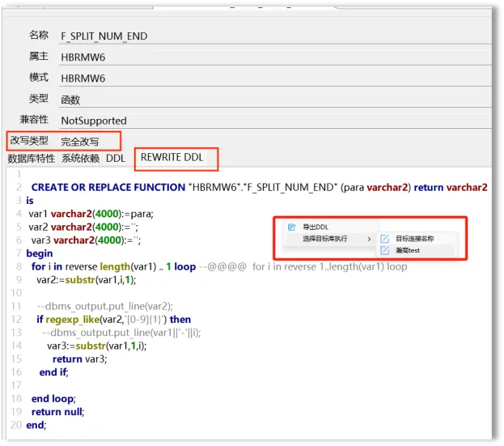
Task: Click the 'end loop;' code line
Action: pyautogui.click(x=53, y=398)
